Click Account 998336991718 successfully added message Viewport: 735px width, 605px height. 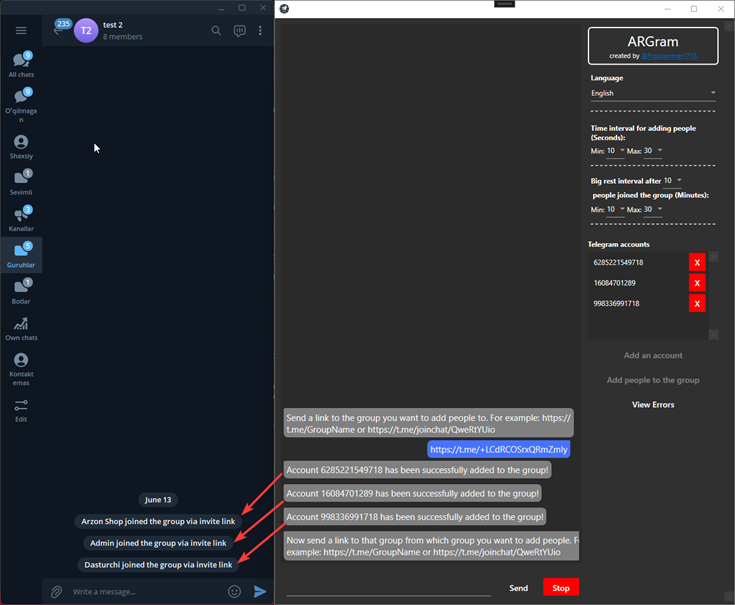coord(415,517)
